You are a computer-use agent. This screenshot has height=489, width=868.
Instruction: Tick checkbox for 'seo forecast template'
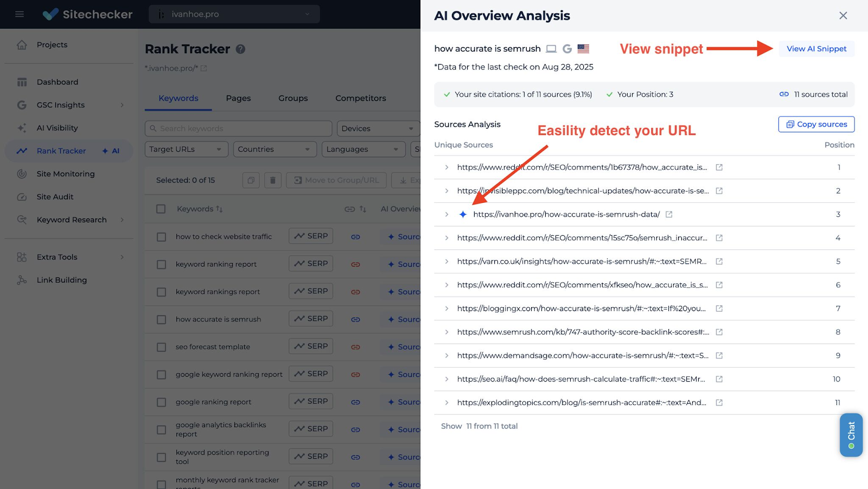[161, 348]
